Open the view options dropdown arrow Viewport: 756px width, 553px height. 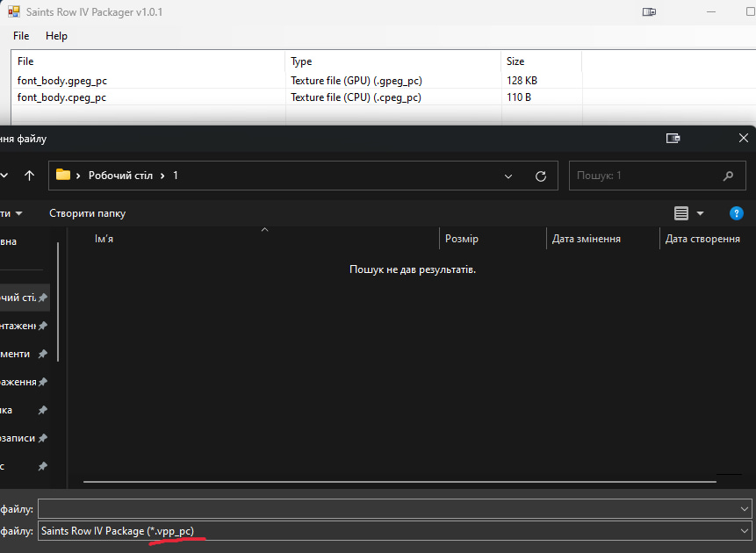pos(700,213)
